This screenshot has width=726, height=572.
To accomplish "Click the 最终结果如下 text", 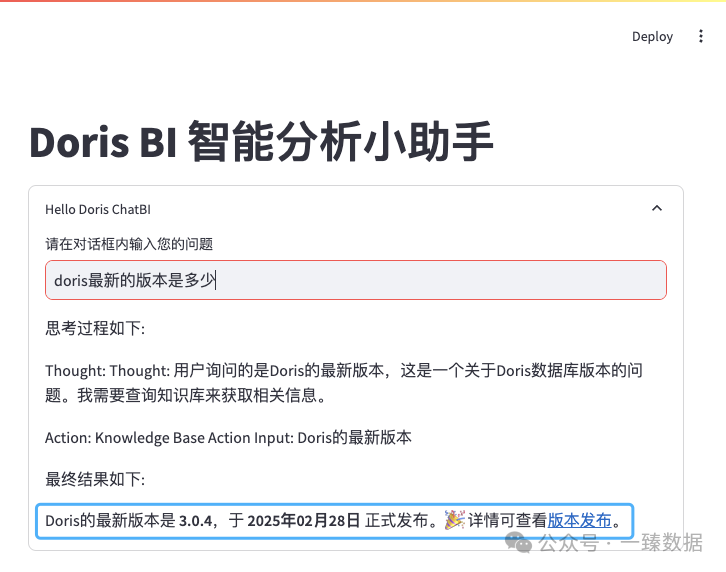I will pyautogui.click(x=95, y=479).
